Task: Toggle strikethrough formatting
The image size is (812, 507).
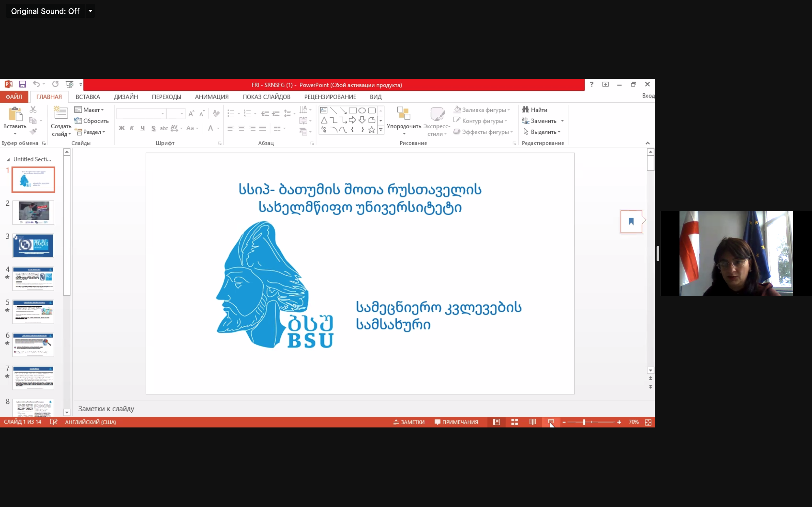Action: tap(164, 128)
